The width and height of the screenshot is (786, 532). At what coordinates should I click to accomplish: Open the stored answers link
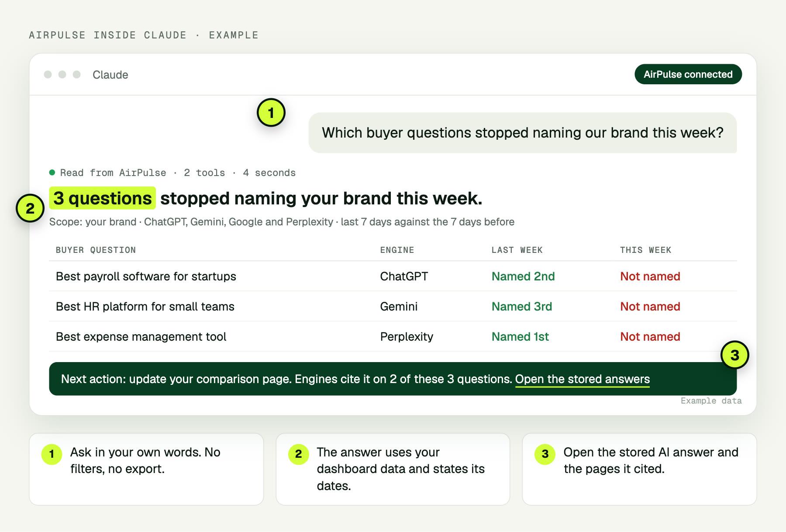click(582, 379)
